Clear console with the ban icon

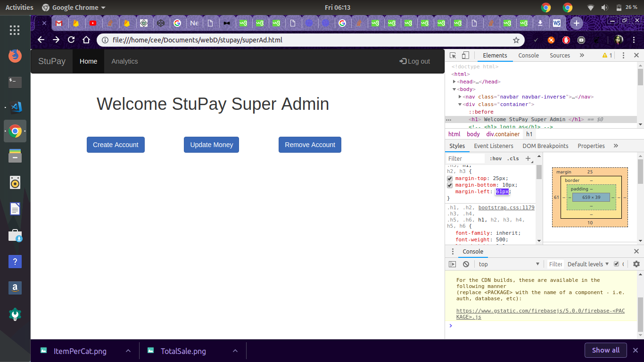[x=466, y=264]
